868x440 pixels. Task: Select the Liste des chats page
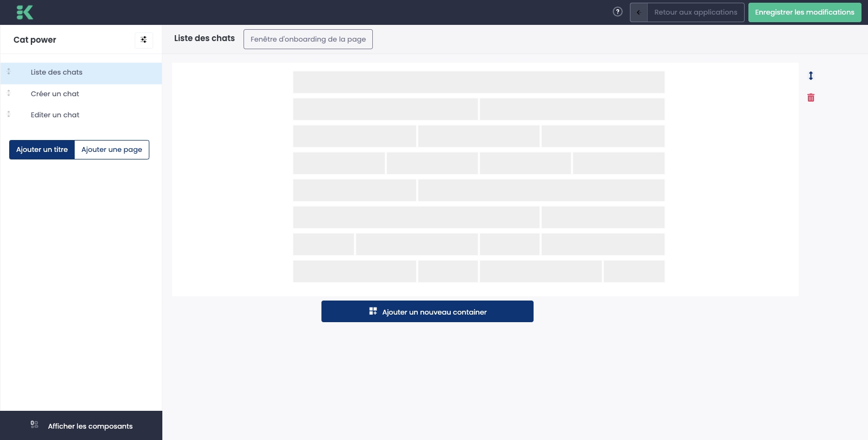[x=57, y=72]
